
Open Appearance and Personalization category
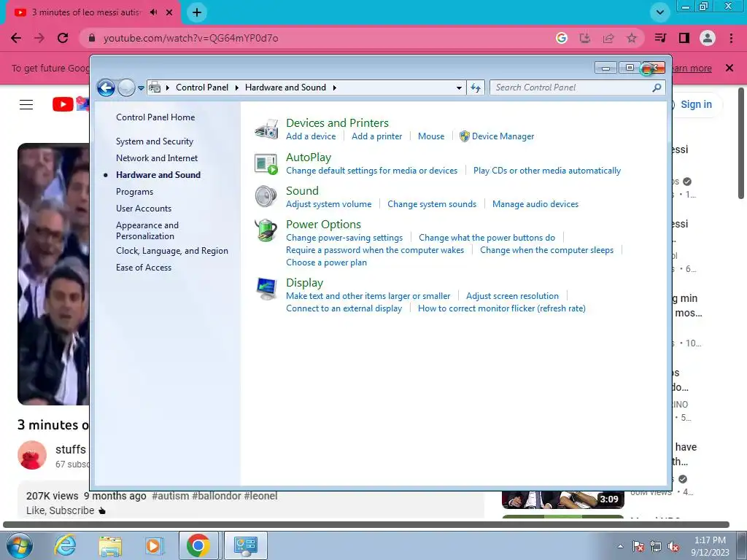click(147, 230)
